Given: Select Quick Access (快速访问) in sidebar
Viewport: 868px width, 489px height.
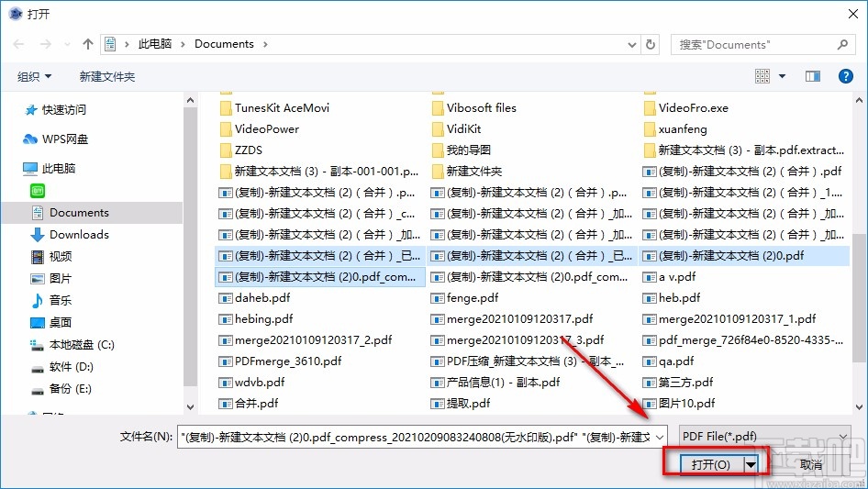Looking at the screenshot, I should 55,110.
